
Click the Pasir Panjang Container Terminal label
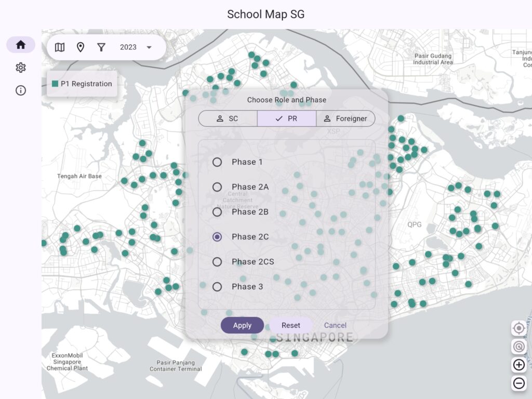coord(176,366)
